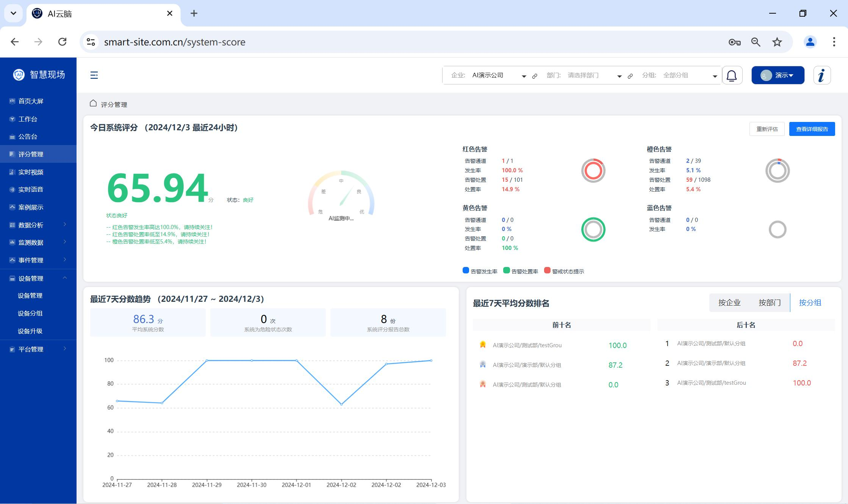This screenshot has width=848, height=504.
Task: Open the 首页大屏 sidebar icon
Action: click(12, 101)
